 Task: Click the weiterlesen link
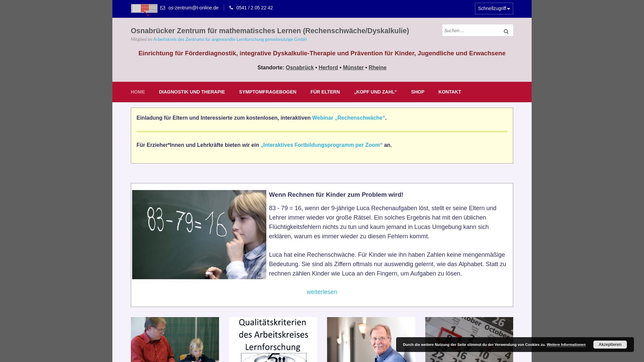click(x=322, y=292)
